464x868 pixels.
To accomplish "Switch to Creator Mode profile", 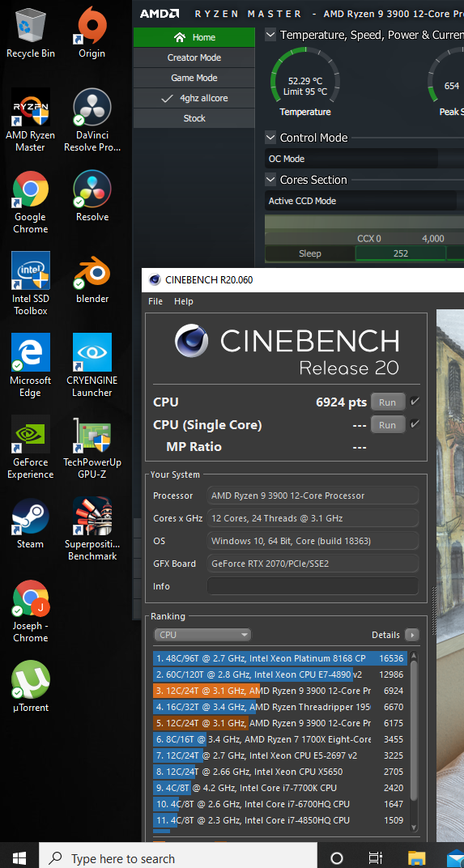I will (x=194, y=57).
